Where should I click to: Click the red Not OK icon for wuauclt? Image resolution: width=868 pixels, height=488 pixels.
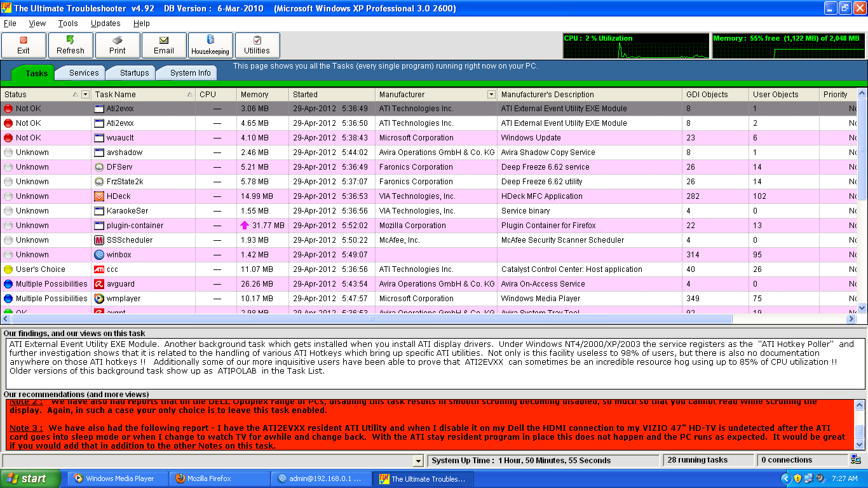(x=8, y=138)
